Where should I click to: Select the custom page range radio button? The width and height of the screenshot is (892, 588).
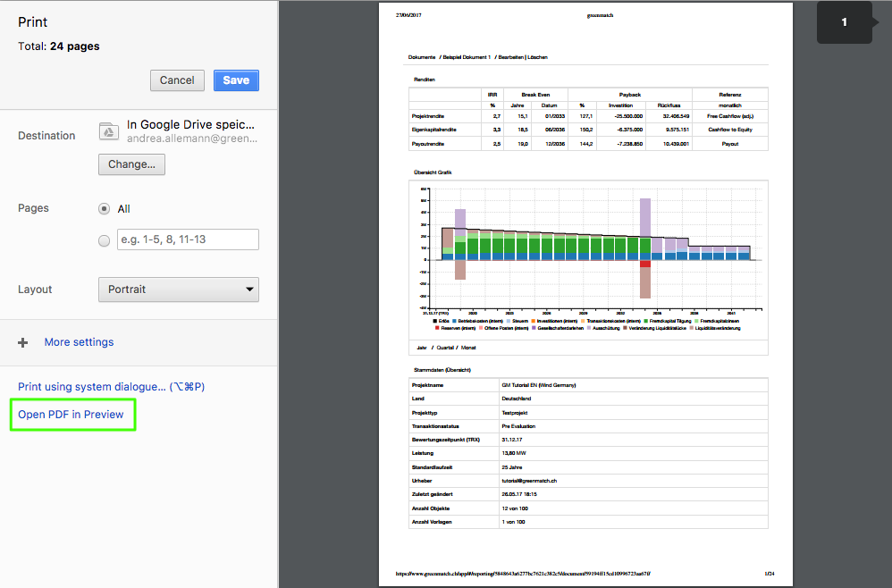[105, 239]
